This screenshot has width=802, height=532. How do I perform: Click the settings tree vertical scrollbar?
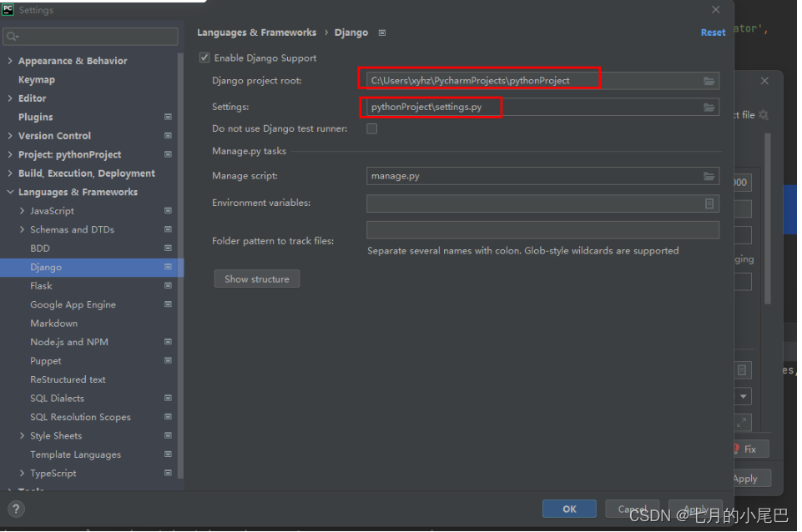(180, 266)
